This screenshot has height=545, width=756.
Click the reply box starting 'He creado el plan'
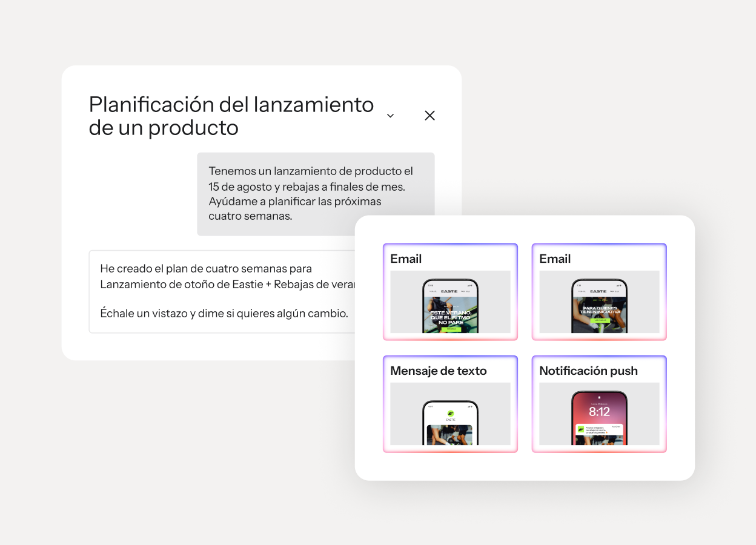222,291
